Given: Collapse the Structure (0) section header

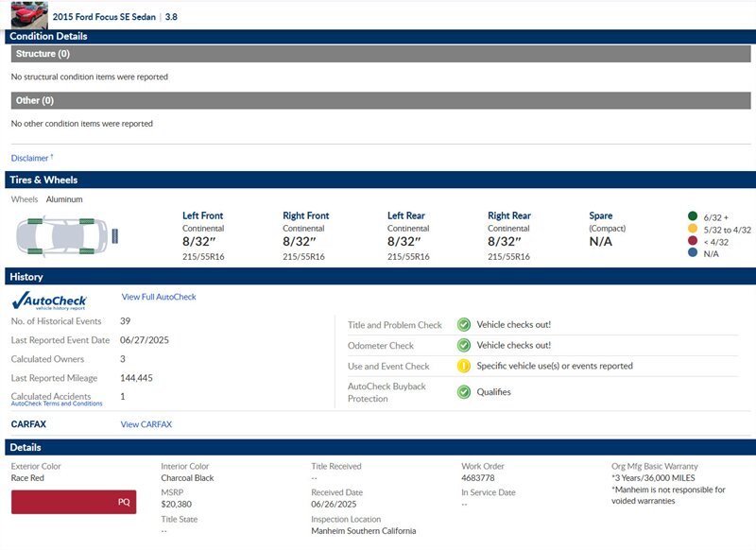Looking at the screenshot, I should coord(378,54).
